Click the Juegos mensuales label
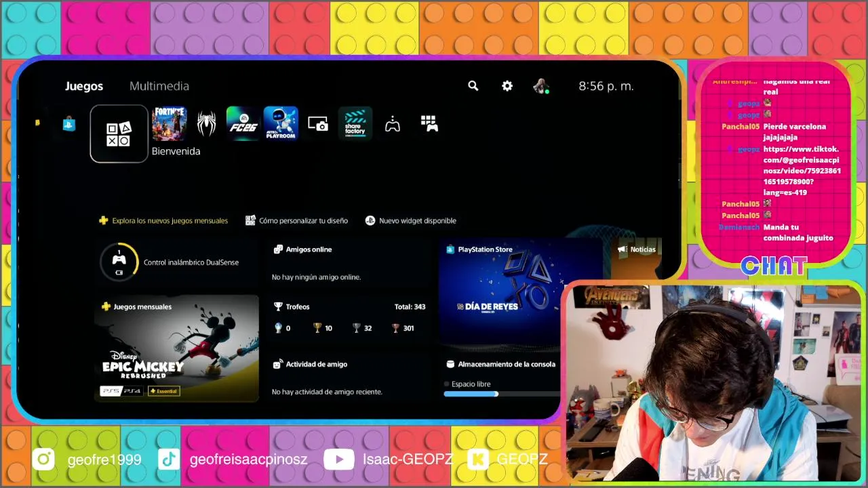Viewport: 868px width, 488px height. [x=142, y=307]
